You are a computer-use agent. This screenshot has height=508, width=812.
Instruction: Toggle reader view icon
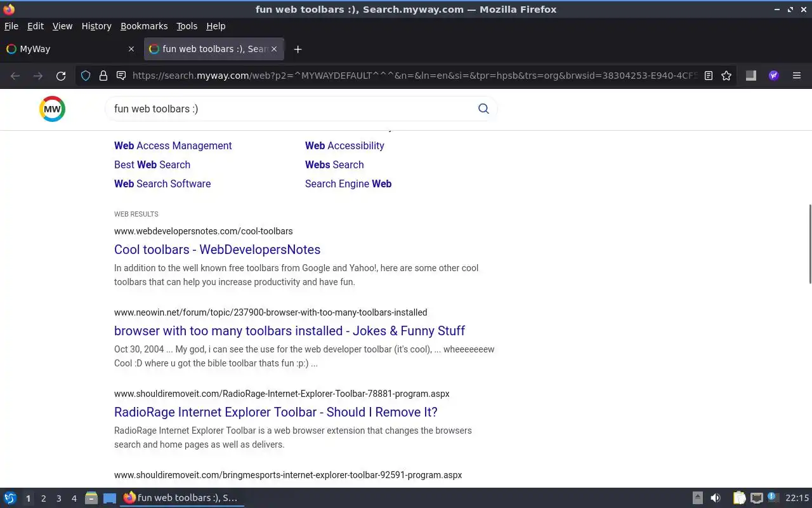click(x=709, y=76)
